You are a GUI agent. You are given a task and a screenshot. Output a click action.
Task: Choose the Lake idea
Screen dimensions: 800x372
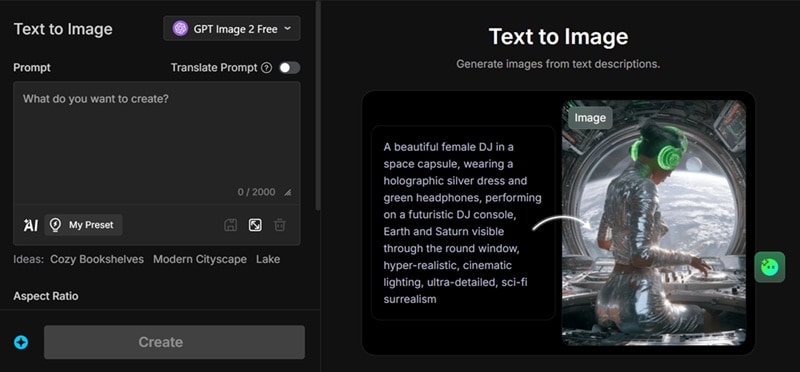(x=268, y=259)
